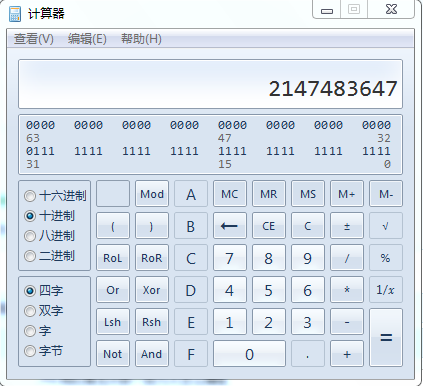Screen dimensions: 423x386
Task: Click the plus-minus sign button
Action: tap(347, 226)
